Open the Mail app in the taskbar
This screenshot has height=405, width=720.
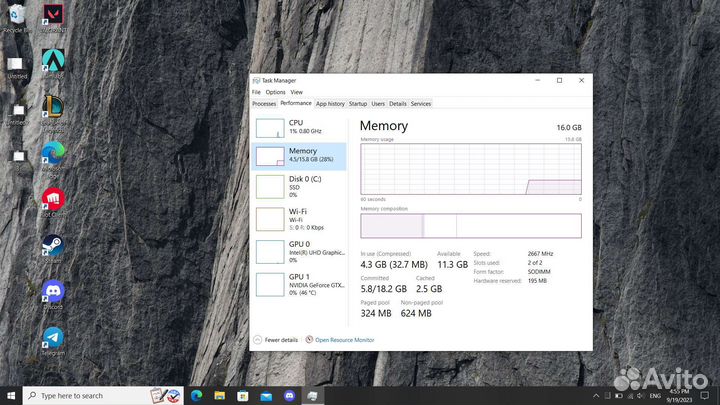point(266,395)
